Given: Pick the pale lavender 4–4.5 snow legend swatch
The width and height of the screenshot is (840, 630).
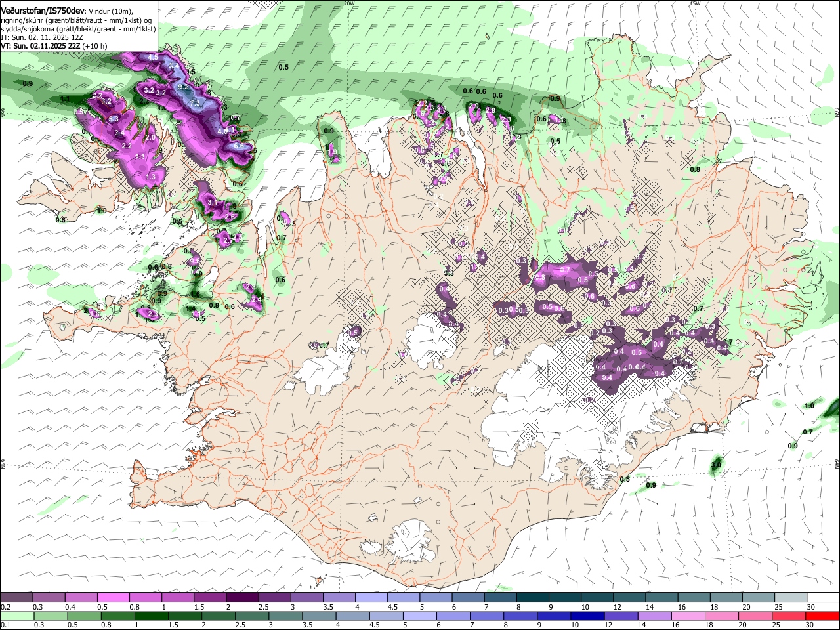Looking at the screenshot, I should point(371,597).
